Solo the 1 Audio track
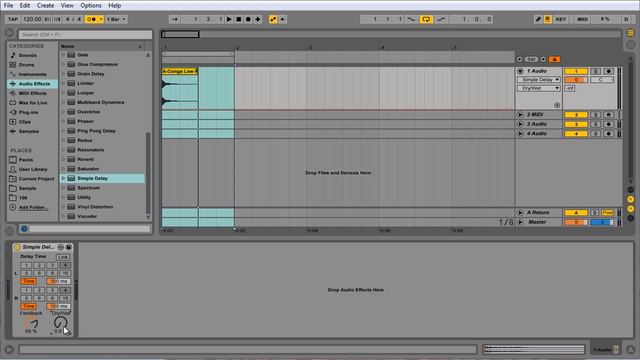 coord(596,71)
